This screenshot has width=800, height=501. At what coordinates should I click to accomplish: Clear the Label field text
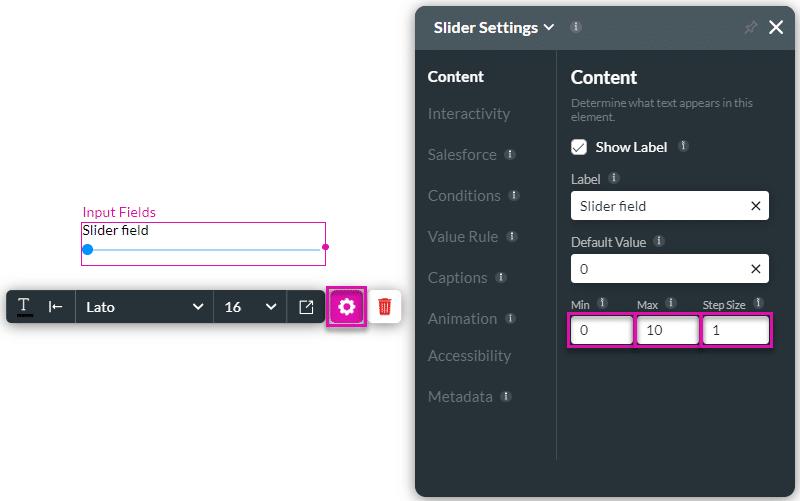point(756,206)
